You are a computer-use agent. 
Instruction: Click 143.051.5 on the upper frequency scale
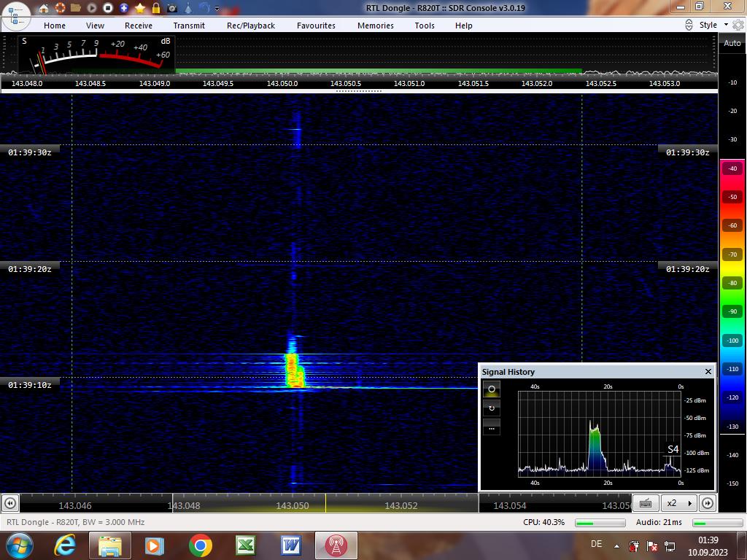tap(473, 83)
